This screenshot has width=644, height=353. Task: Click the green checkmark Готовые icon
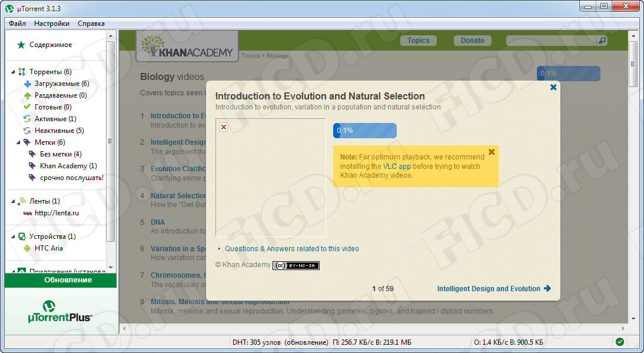(x=28, y=107)
